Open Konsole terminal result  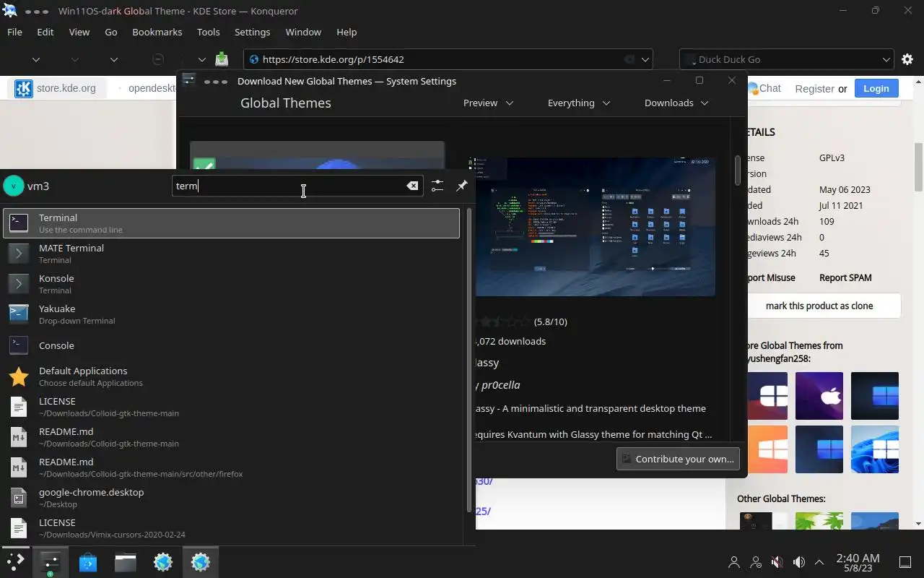(231, 284)
